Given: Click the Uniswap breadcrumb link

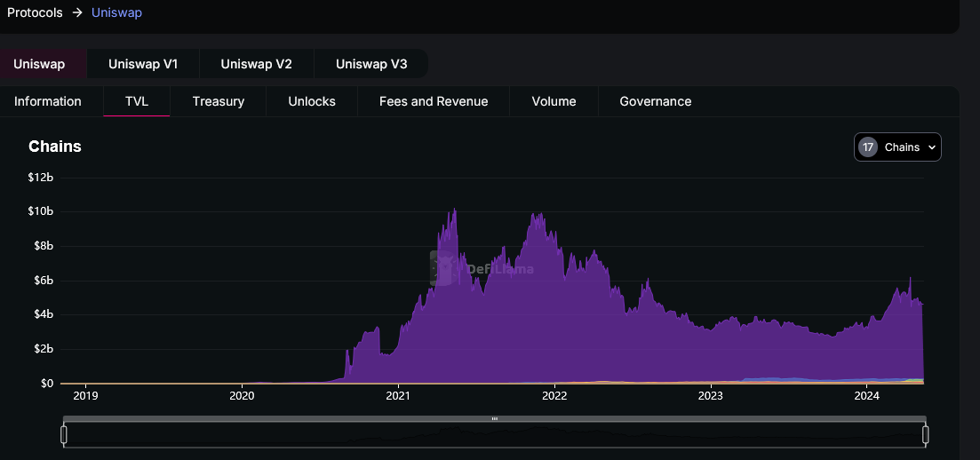Looking at the screenshot, I should (x=116, y=12).
